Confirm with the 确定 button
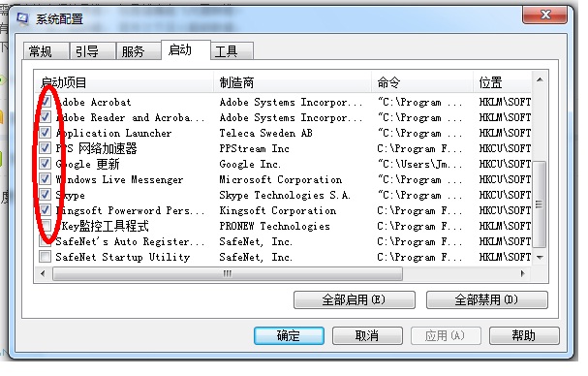The width and height of the screenshot is (588, 376). point(289,335)
